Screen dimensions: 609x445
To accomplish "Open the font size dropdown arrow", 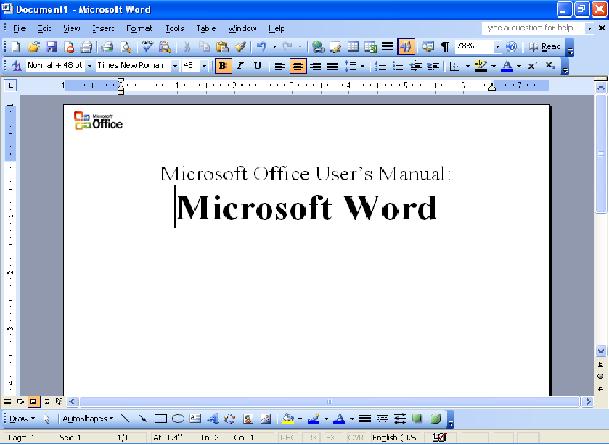I will [x=204, y=66].
